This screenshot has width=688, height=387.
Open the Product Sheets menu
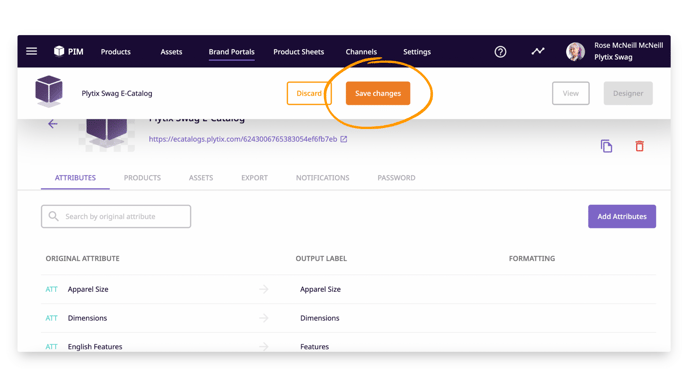pos(299,52)
